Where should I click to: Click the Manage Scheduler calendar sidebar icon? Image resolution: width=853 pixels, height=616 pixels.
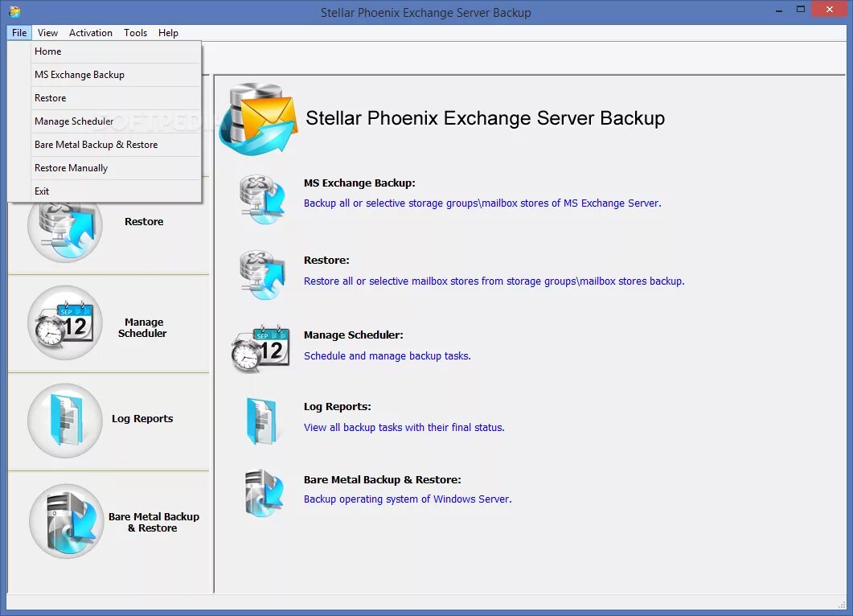(65, 322)
